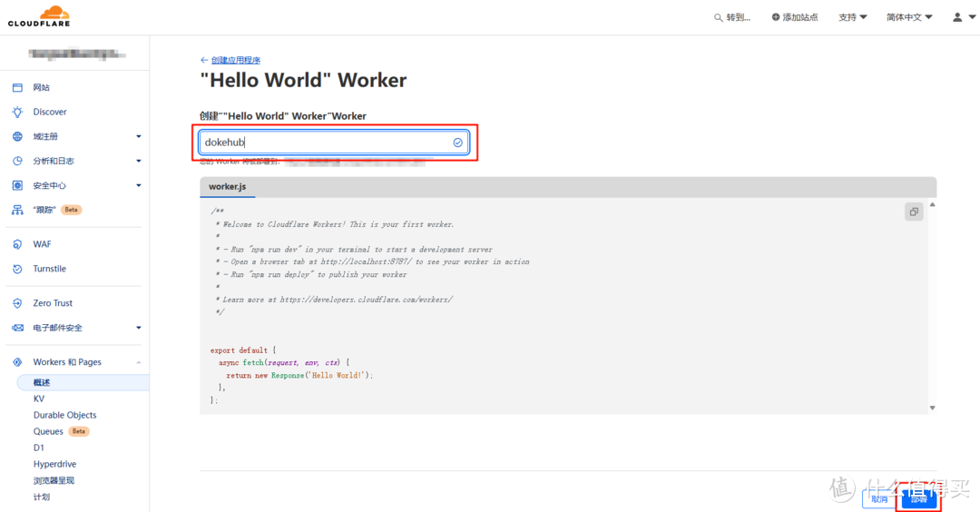Expand the 安全中心 submenu
980x512 pixels.
139,185
